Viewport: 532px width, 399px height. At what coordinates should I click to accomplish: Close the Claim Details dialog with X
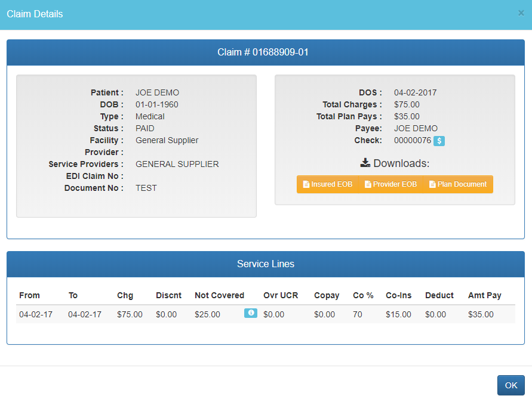521,13
